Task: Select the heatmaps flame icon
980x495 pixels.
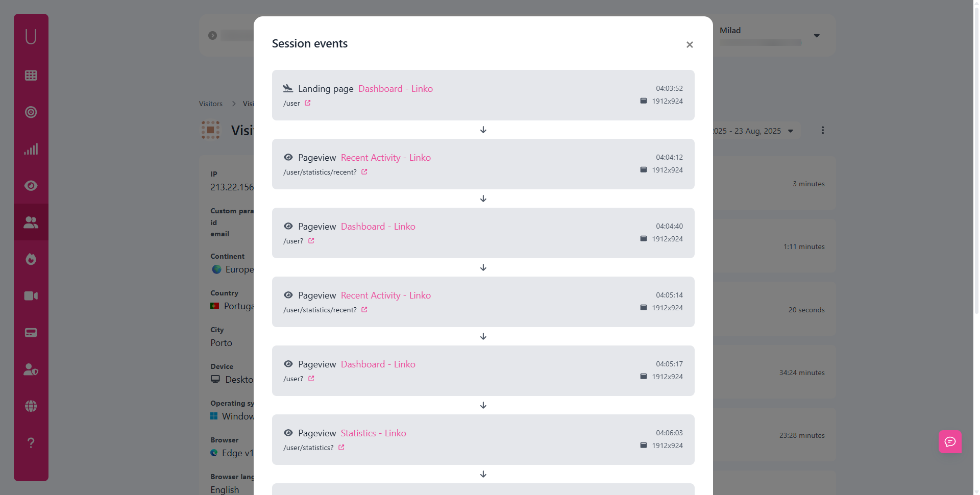Action: [31, 259]
